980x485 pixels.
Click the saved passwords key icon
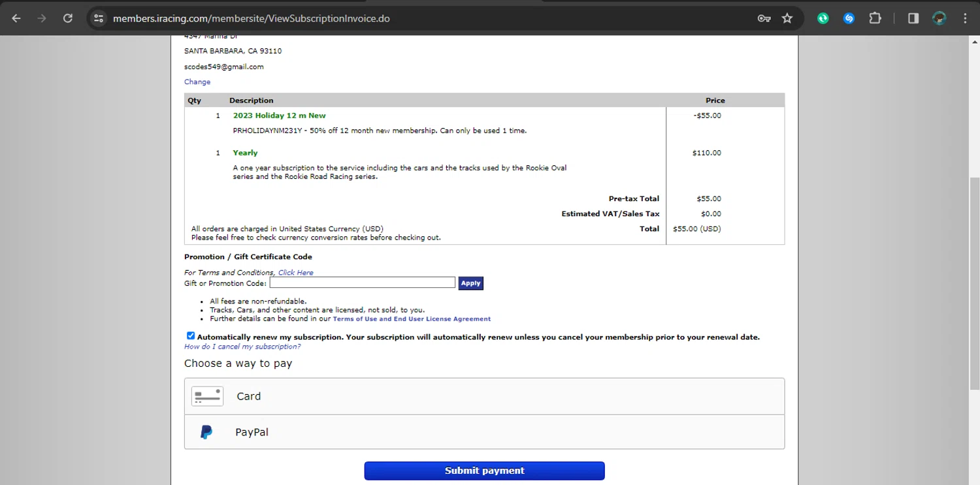[764, 18]
